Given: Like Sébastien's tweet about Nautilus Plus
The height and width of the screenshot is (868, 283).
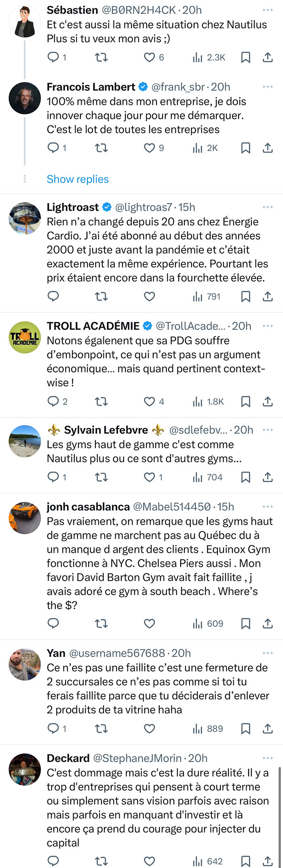Looking at the screenshot, I should pos(150,57).
